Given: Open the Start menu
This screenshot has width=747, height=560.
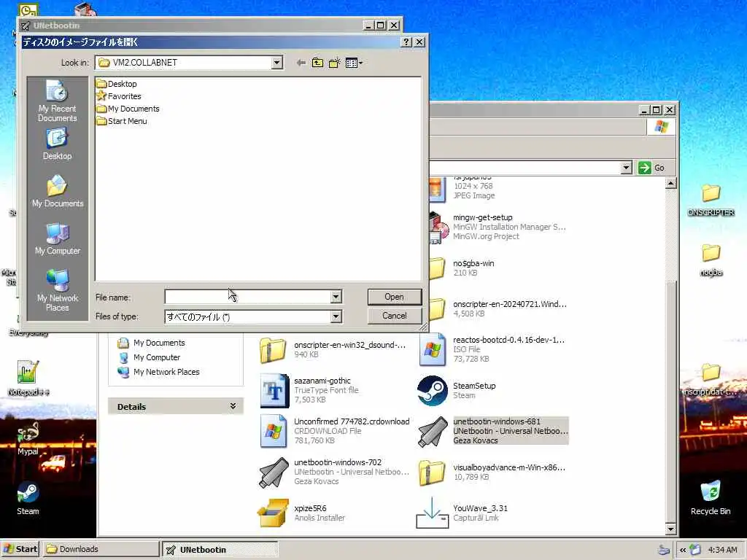Looking at the screenshot, I should tap(21, 549).
